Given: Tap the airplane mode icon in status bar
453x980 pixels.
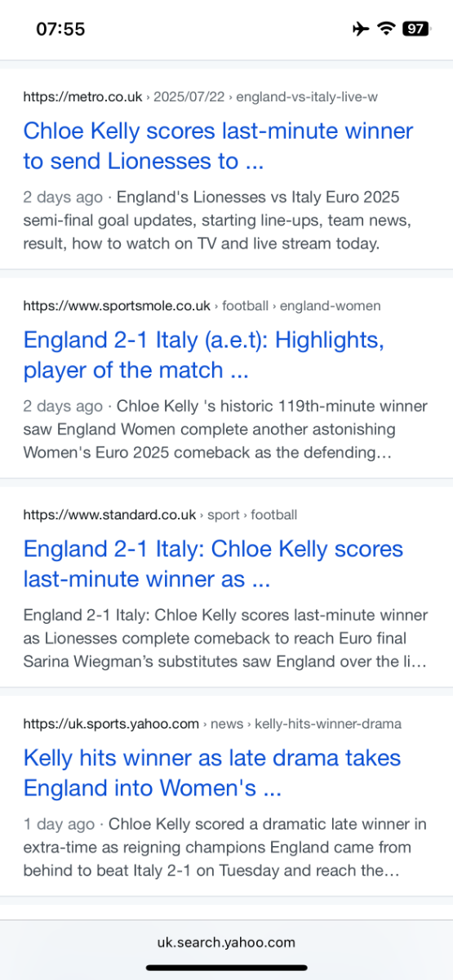Looking at the screenshot, I should (361, 29).
